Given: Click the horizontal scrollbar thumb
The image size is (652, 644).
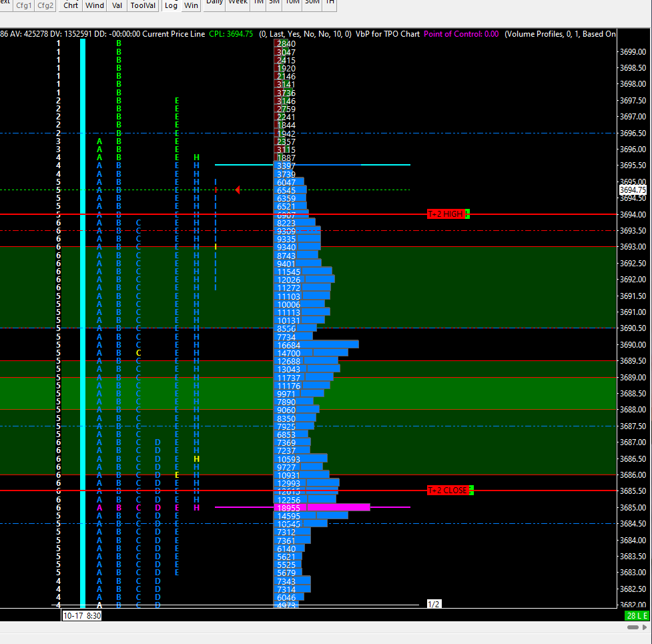Looking at the screenshot, I should [x=633, y=627].
